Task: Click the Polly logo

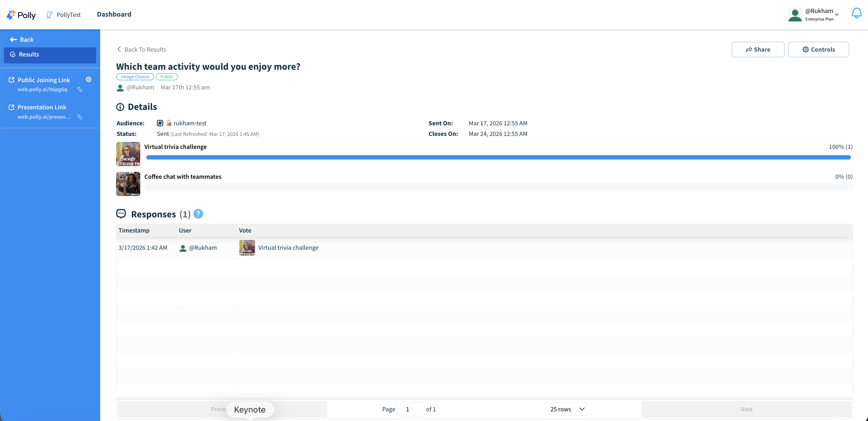Action: [x=21, y=15]
